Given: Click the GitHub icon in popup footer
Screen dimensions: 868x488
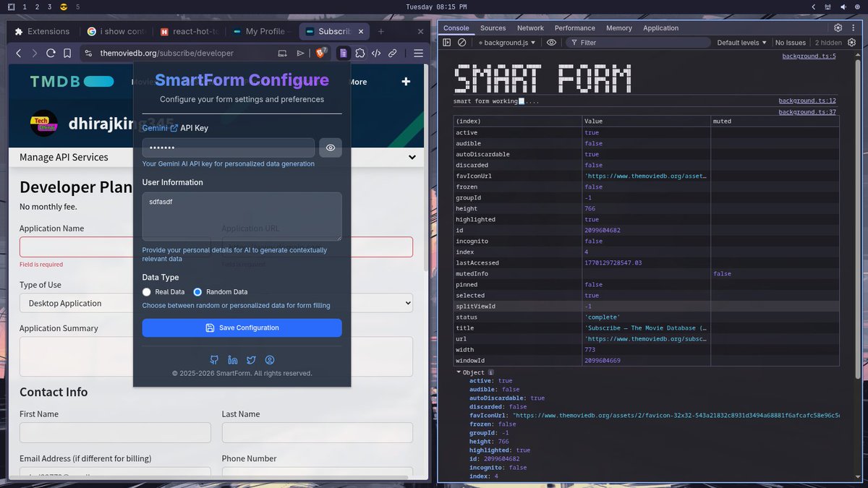Looking at the screenshot, I should pyautogui.click(x=214, y=359).
